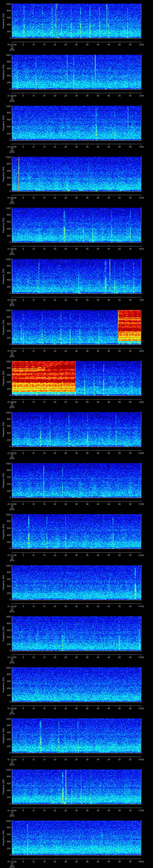Click the 14:00 end time label

[141, 657]
